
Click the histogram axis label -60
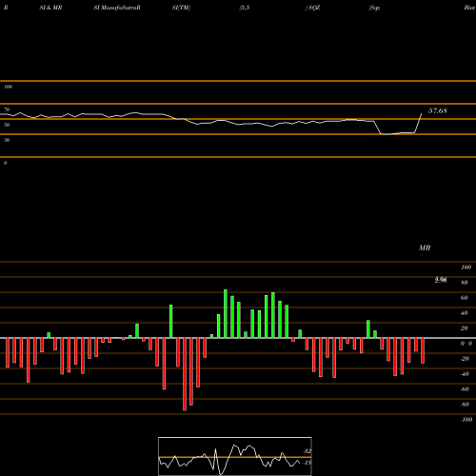(465, 389)
